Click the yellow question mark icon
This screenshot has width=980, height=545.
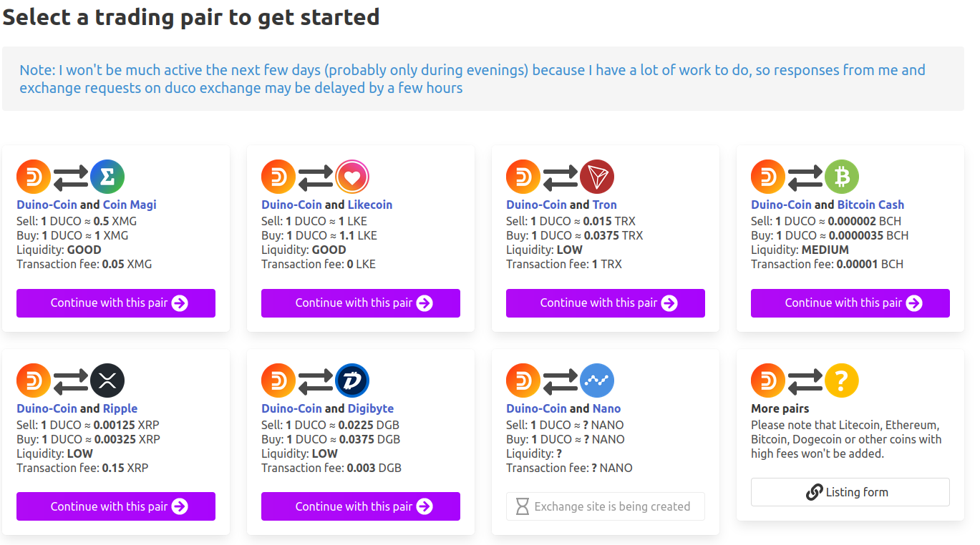coord(842,380)
